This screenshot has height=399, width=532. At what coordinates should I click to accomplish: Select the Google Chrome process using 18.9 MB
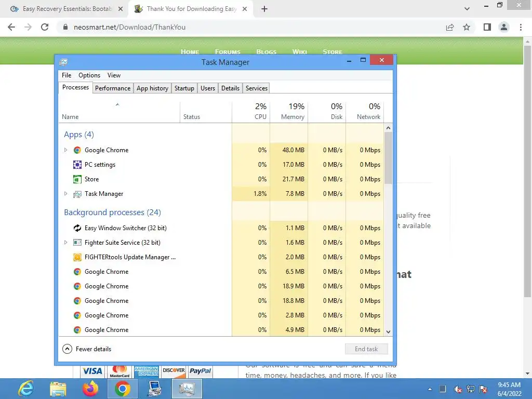click(x=221, y=286)
